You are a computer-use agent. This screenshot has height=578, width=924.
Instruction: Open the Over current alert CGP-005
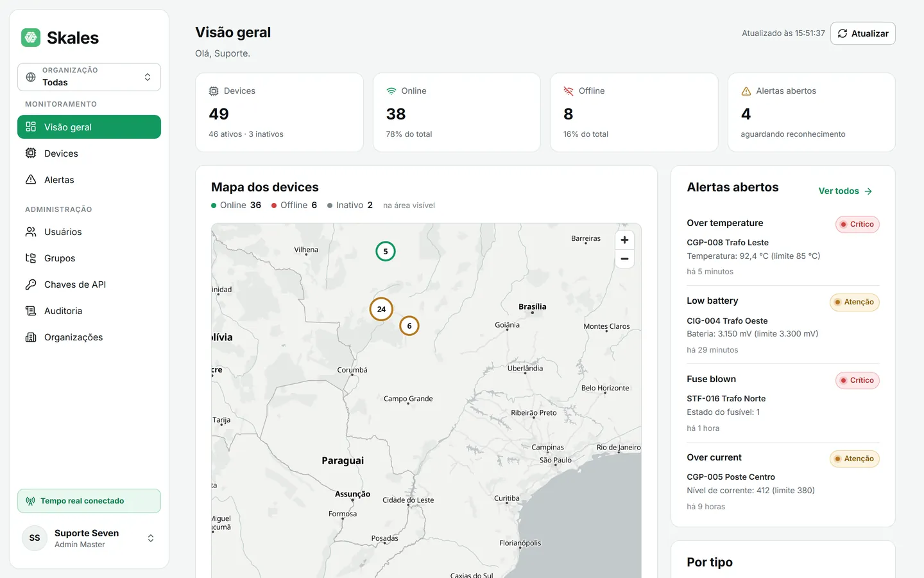pos(783,482)
